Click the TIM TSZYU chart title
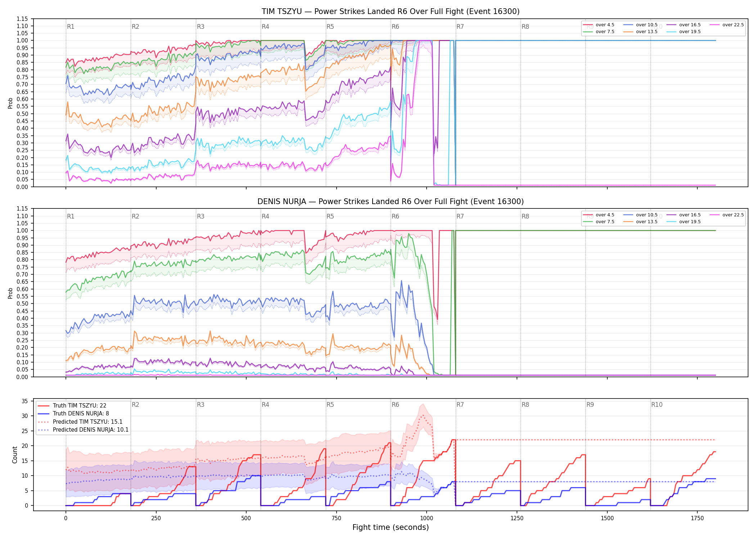 391,12
